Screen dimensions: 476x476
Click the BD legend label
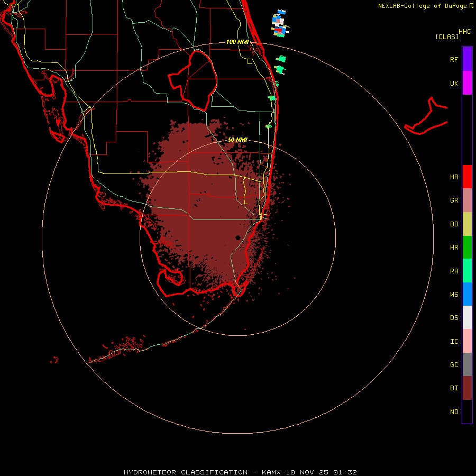pyautogui.click(x=454, y=224)
